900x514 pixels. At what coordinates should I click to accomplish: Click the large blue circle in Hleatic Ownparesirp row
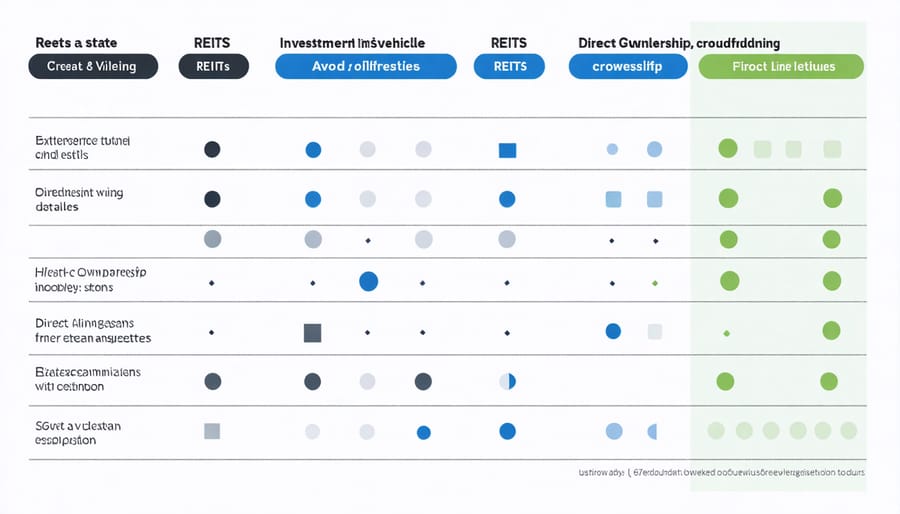(x=368, y=281)
